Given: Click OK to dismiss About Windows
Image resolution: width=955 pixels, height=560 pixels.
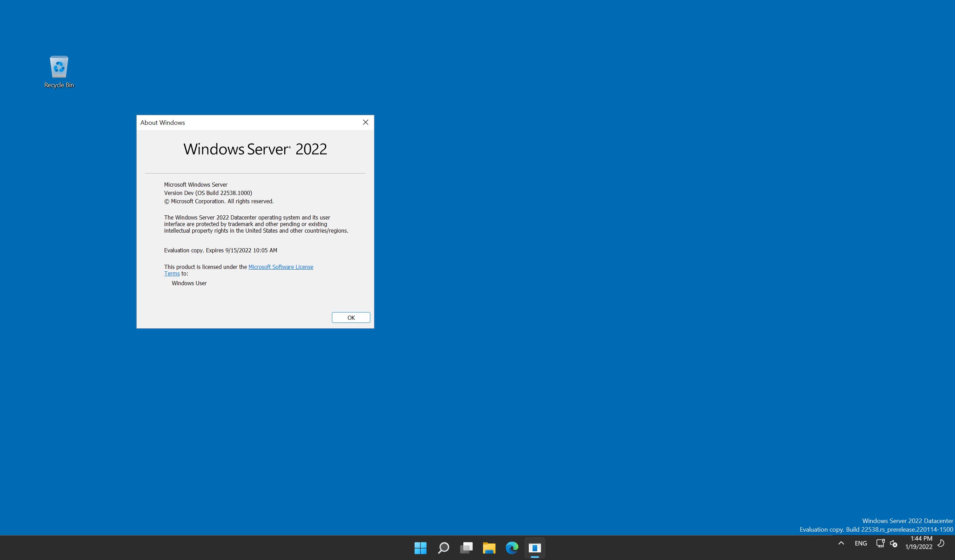Looking at the screenshot, I should 351,318.
